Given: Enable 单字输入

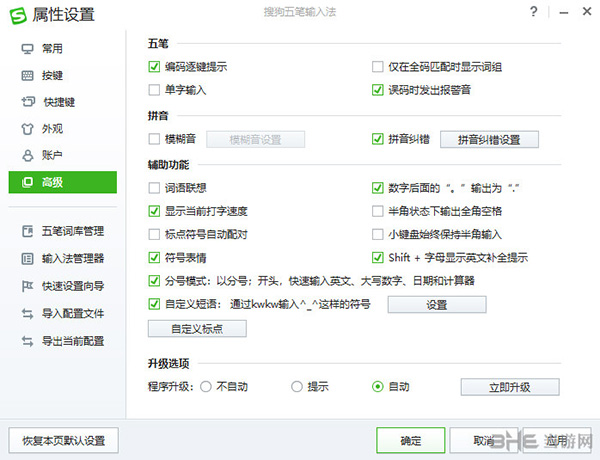Looking at the screenshot, I should (154, 90).
